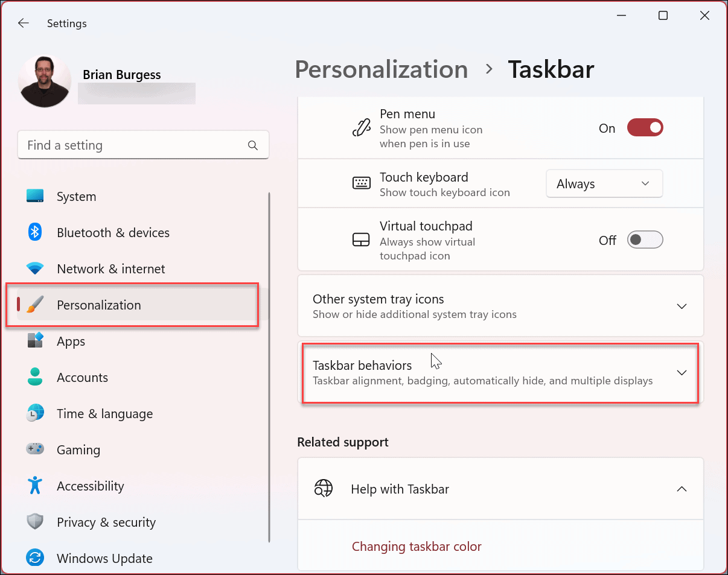
Task: Click the Gaming controller icon
Action: tap(35, 450)
